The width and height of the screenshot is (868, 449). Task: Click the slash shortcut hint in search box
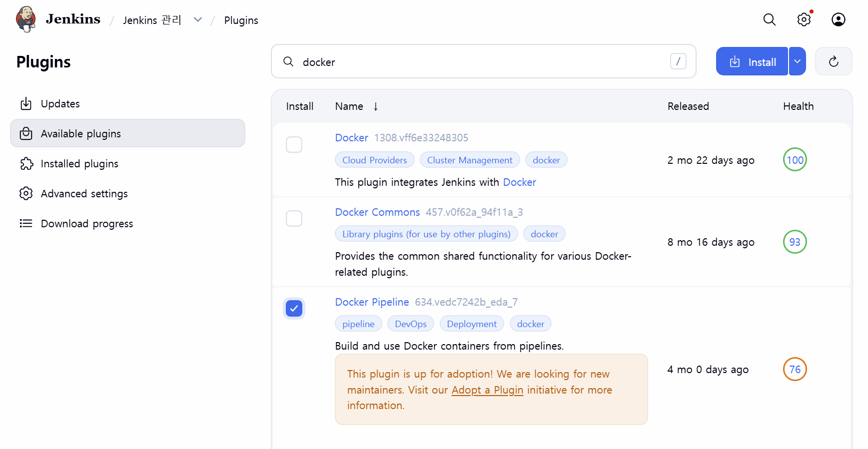click(x=678, y=61)
